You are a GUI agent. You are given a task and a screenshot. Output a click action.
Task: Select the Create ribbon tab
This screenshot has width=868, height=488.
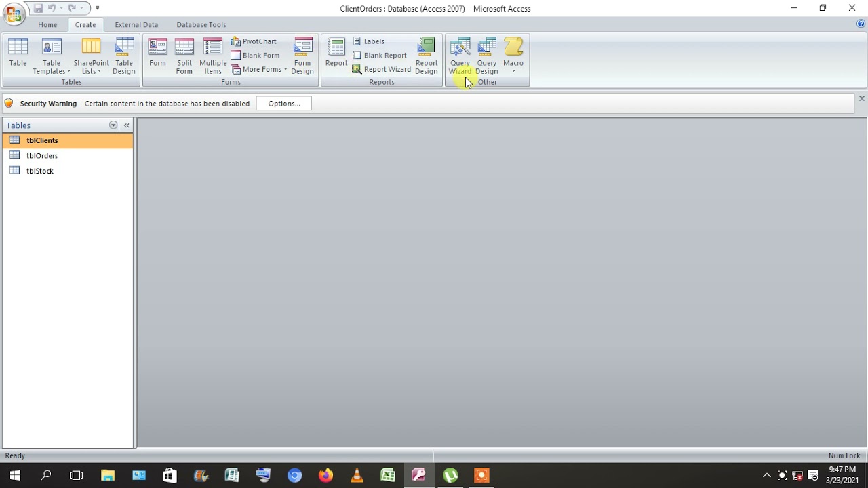pos(85,24)
